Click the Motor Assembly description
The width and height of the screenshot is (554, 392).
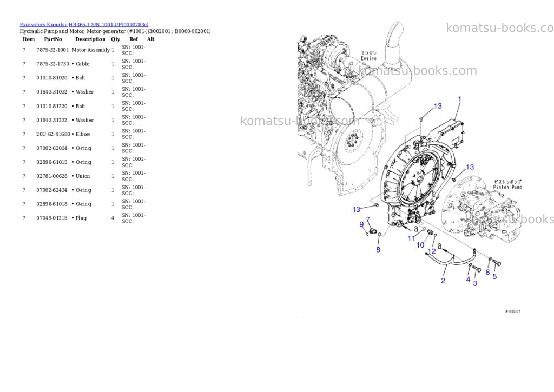point(91,50)
